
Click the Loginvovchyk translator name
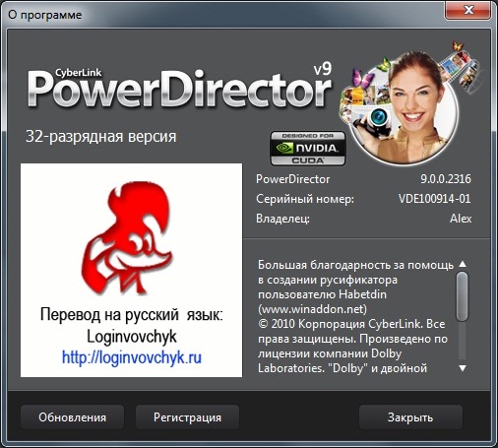132,337
